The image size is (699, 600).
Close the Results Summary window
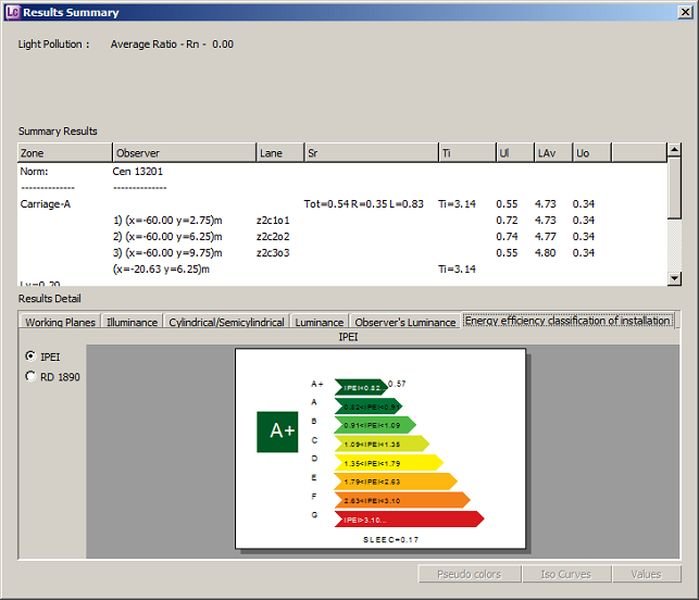pos(685,12)
